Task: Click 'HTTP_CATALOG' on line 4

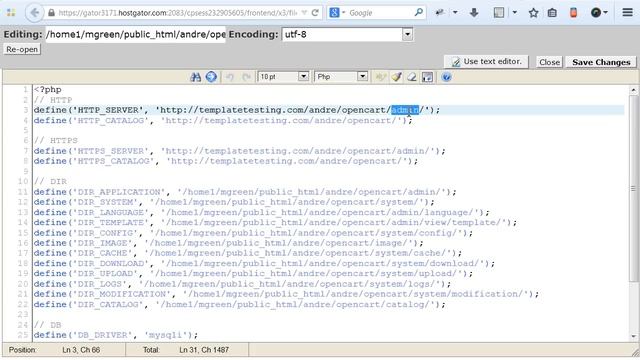Action: pyautogui.click(x=110, y=120)
